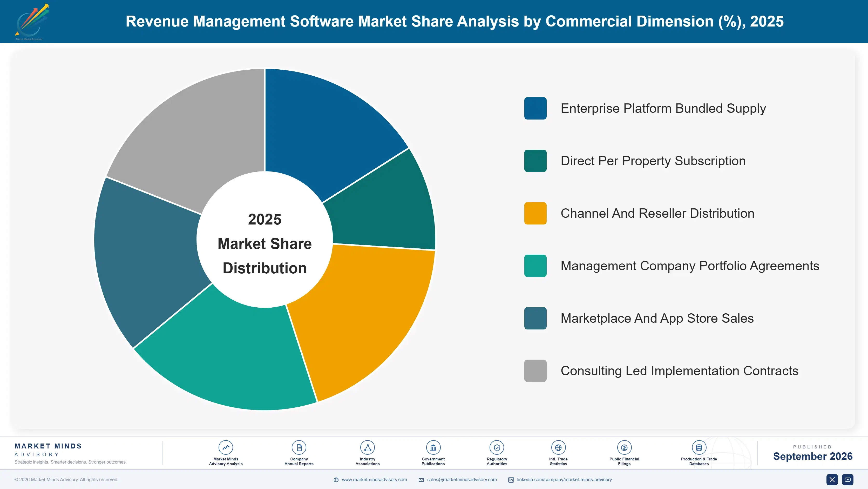The width and height of the screenshot is (868, 489).
Task: Click the '2025 Market Share Distribution' center text
Action: click(265, 243)
